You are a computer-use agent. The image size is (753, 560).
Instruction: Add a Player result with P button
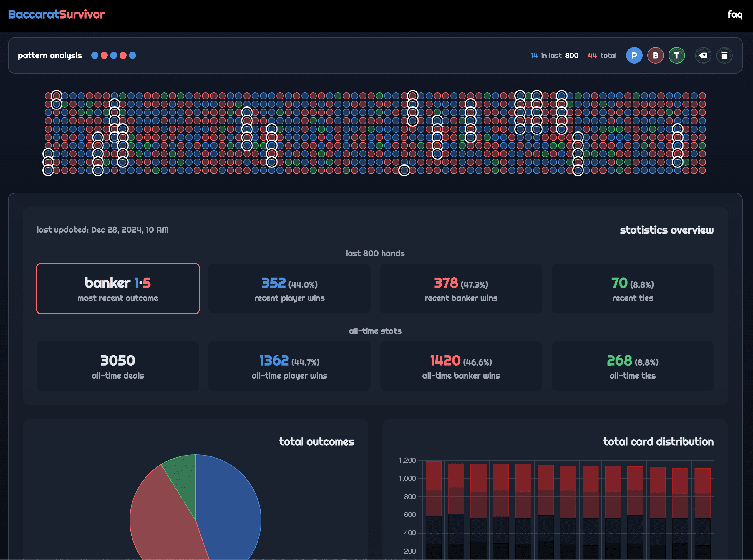click(x=634, y=55)
